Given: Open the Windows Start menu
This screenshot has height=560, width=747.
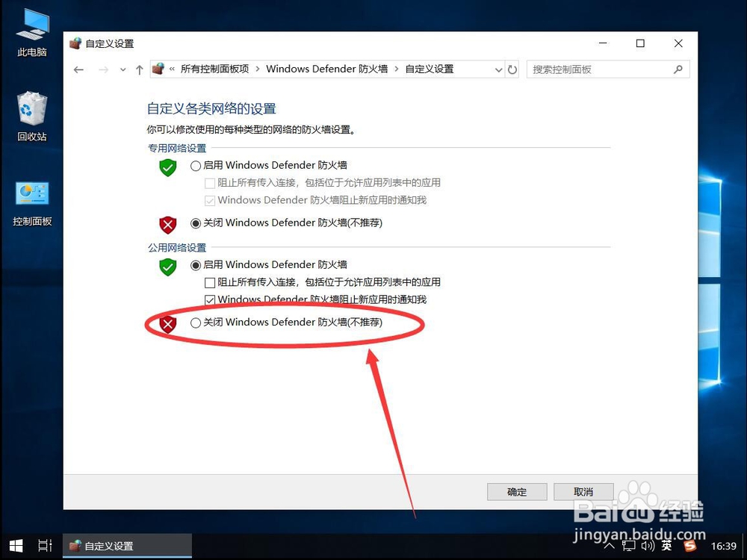Looking at the screenshot, I should [x=16, y=546].
